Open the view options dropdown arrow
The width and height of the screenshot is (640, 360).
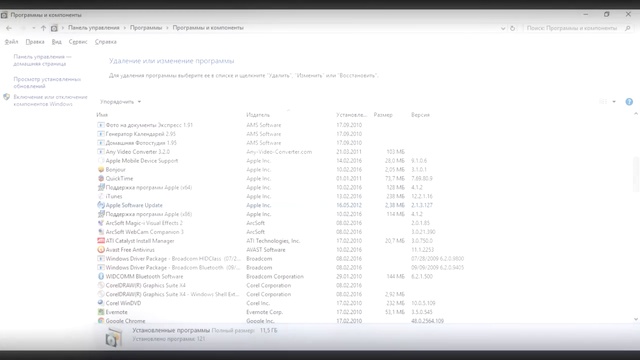pyautogui.click(x=614, y=102)
